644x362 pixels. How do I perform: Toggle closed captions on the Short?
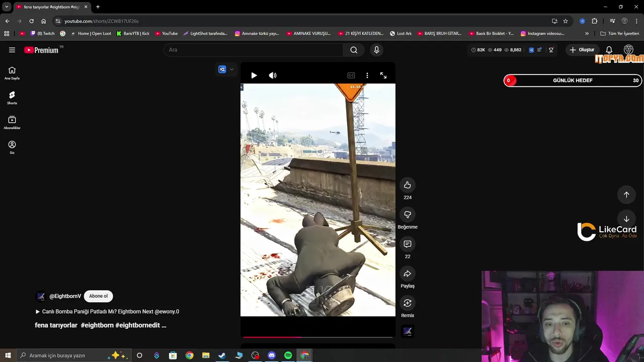pos(351,75)
